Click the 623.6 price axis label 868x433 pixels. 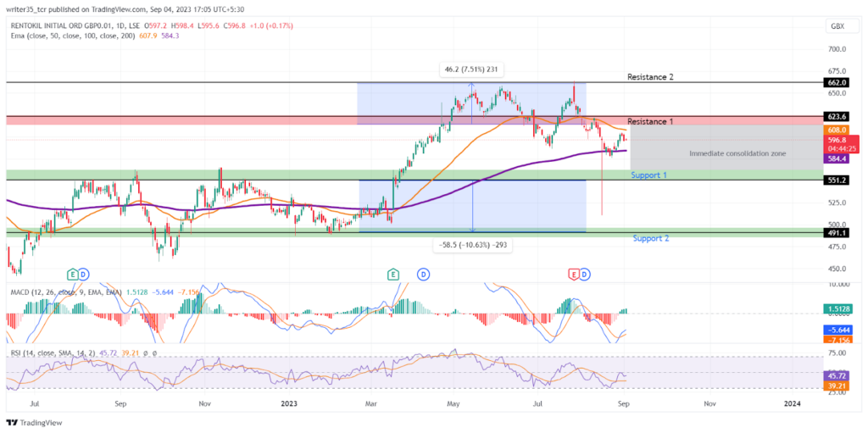pos(835,117)
